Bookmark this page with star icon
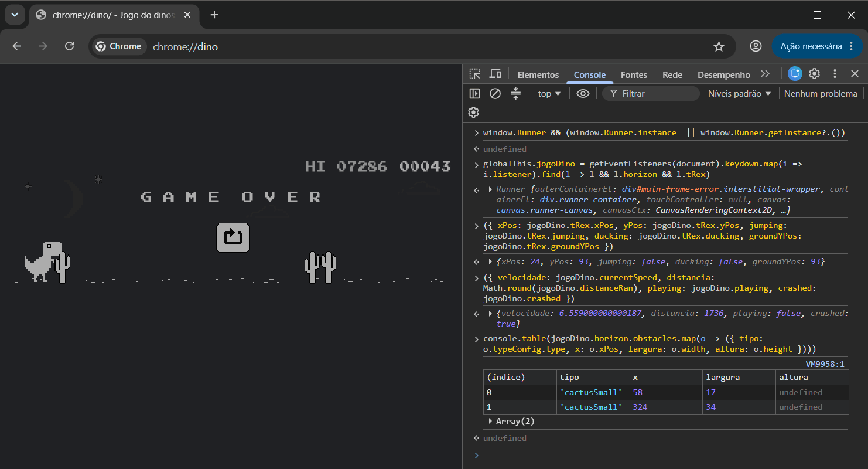The width and height of the screenshot is (868, 469). pos(719,46)
